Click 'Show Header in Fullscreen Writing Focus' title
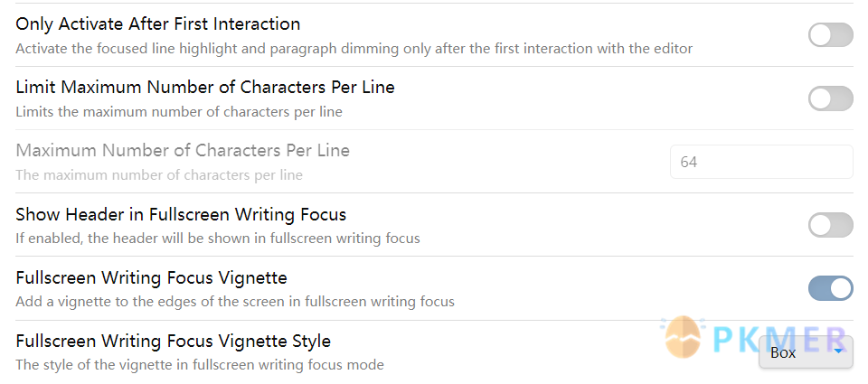This screenshot has width=868, height=384. tap(181, 213)
